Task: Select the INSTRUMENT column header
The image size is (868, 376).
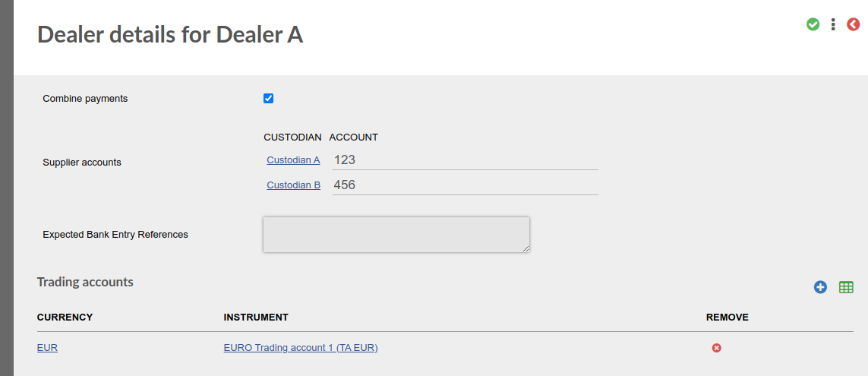Action: tap(256, 318)
